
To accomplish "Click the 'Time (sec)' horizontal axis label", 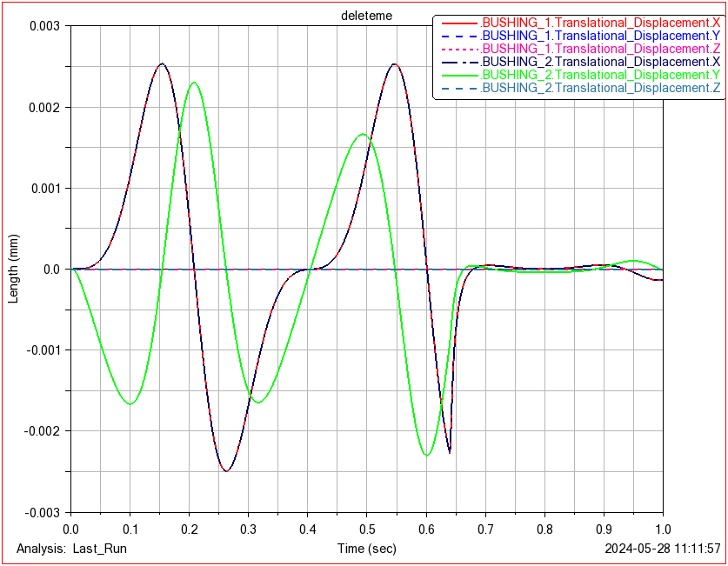I will [366, 548].
